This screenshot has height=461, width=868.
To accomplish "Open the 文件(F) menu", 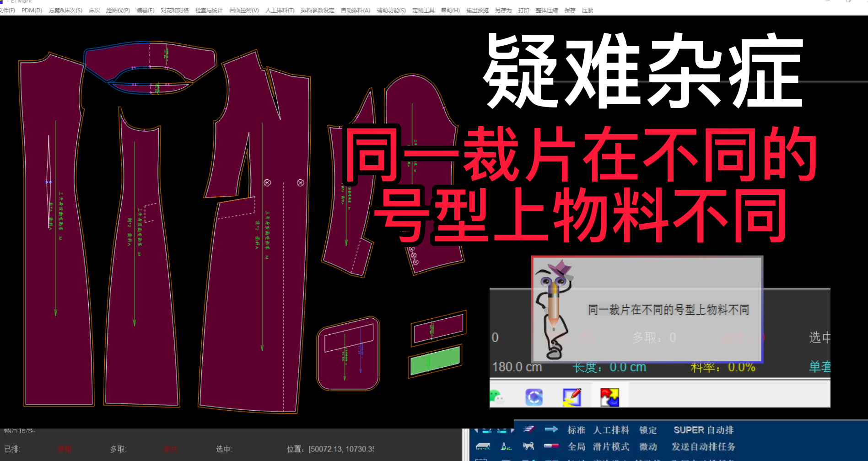I will 7,11.
